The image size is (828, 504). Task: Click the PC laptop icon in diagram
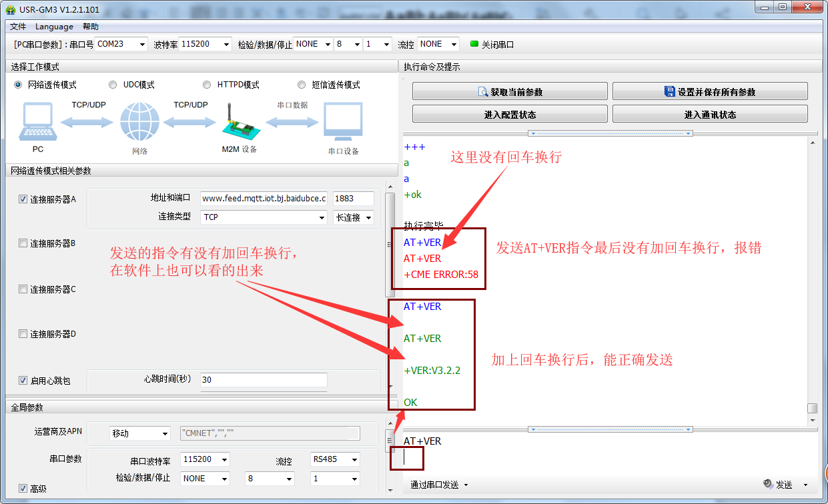point(38,121)
